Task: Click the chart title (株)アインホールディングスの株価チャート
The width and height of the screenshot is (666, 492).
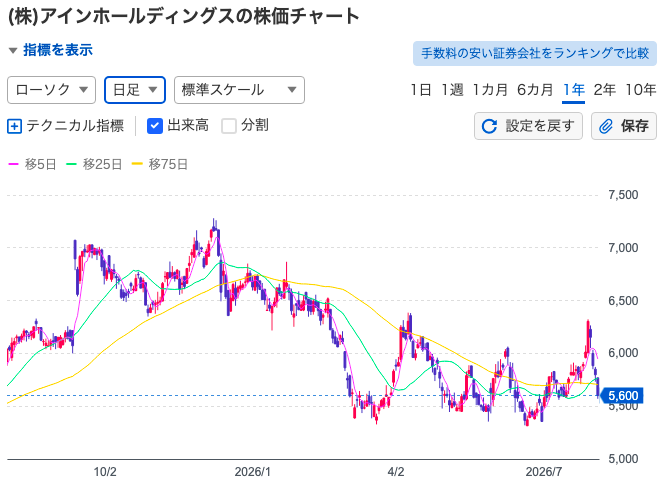Action: point(184,17)
